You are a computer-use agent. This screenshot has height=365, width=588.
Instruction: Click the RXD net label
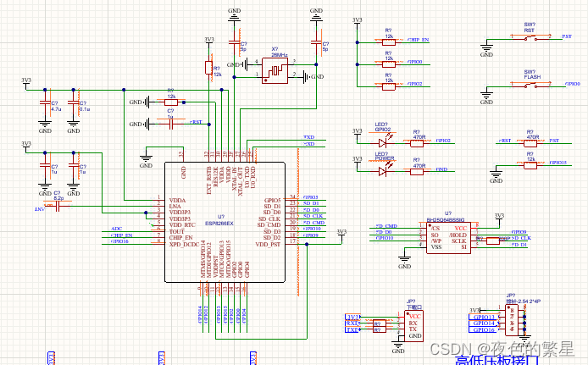pyautogui.click(x=309, y=144)
